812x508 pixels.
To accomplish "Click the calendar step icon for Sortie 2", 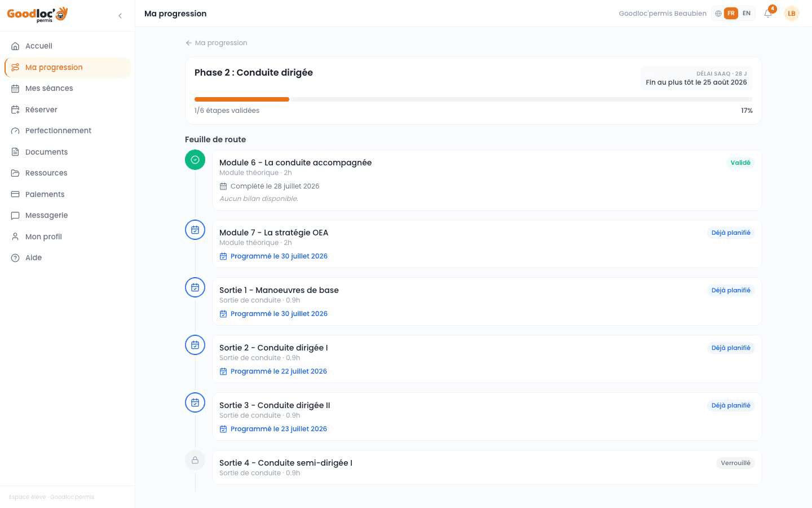I will pos(195,345).
